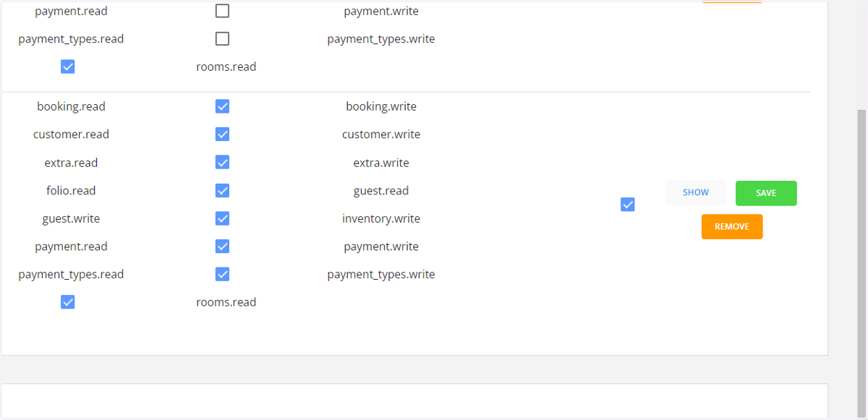Image resolution: width=868 pixels, height=420 pixels.
Task: Uncheck the checked box beside payment.read and payment.write
Action: pyautogui.click(x=223, y=247)
